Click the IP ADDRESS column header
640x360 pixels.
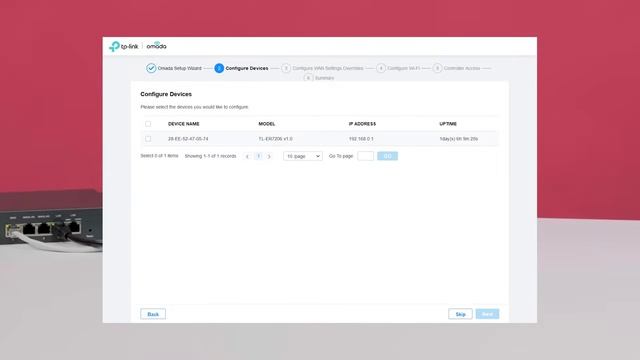(362, 124)
